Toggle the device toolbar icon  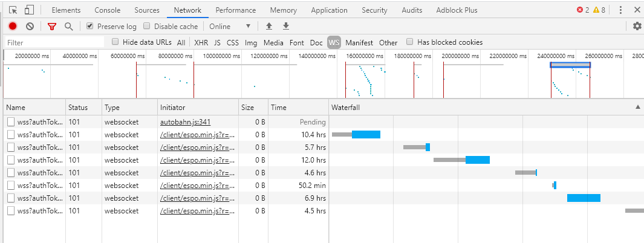[29, 10]
